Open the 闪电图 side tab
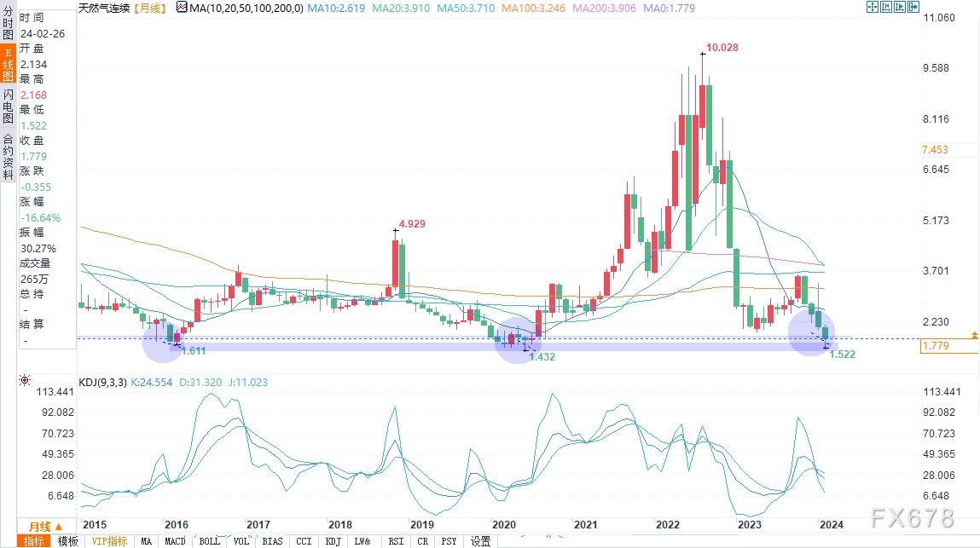Screen dimensions: 980x548 pyautogui.click(x=8, y=107)
